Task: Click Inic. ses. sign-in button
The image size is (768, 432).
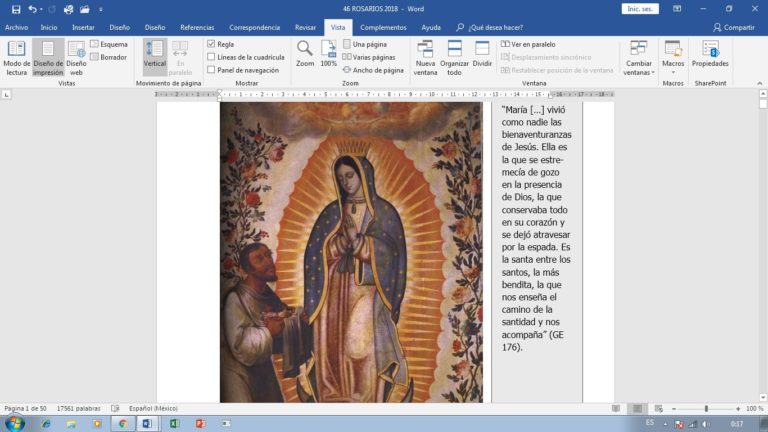Action: [640, 9]
